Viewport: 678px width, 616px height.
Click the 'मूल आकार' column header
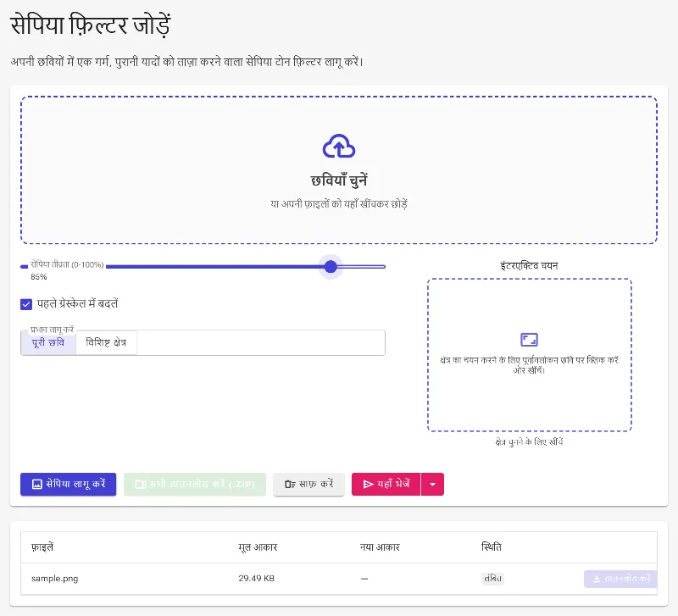258,547
